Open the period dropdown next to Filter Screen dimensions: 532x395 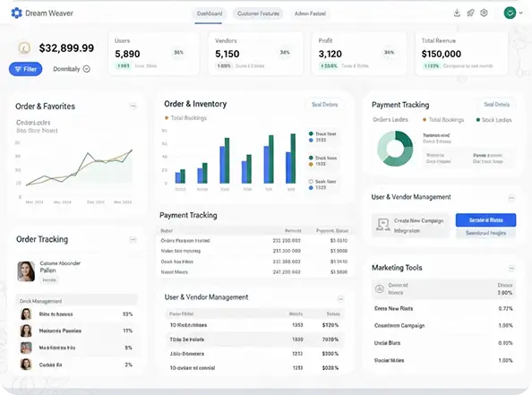click(x=72, y=69)
